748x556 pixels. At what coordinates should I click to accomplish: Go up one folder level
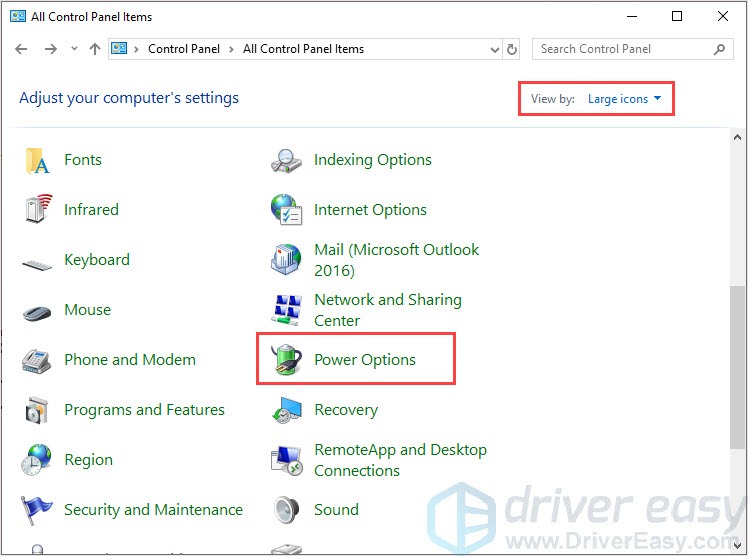[95, 49]
